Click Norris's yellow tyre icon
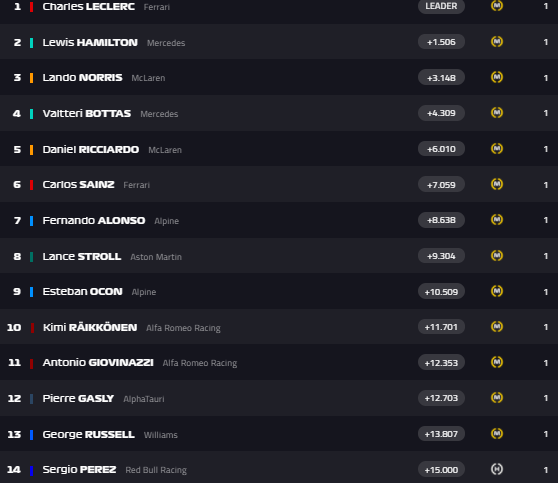Image resolution: width=558 pixels, height=483 pixels. pyautogui.click(x=497, y=77)
